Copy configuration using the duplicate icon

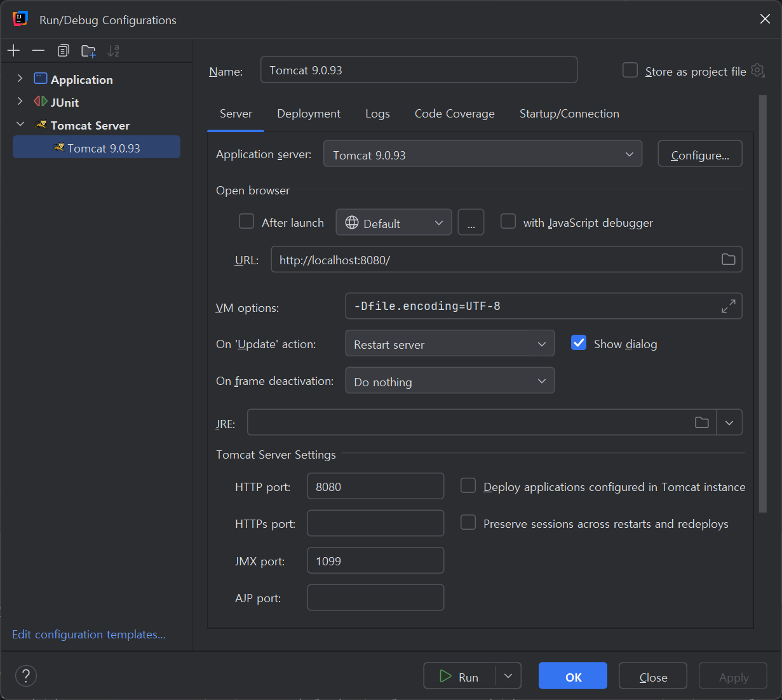(x=63, y=51)
